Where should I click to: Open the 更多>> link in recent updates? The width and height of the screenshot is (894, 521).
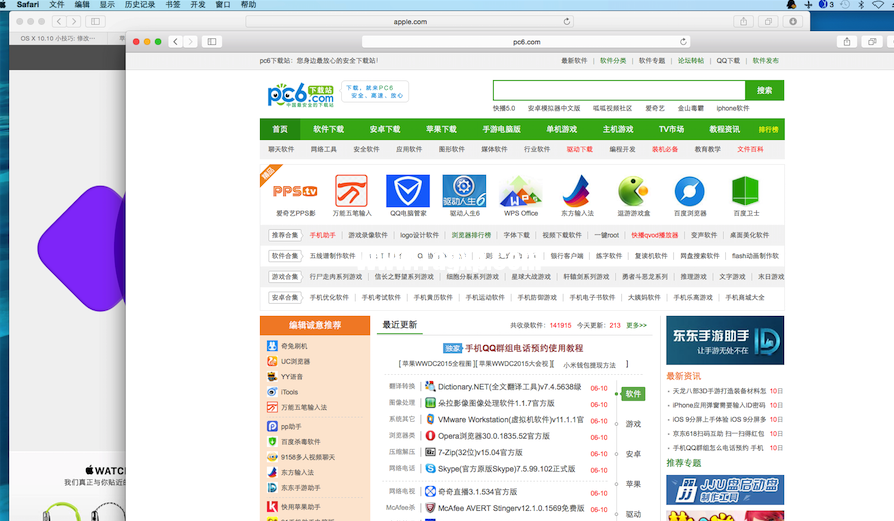coord(636,325)
